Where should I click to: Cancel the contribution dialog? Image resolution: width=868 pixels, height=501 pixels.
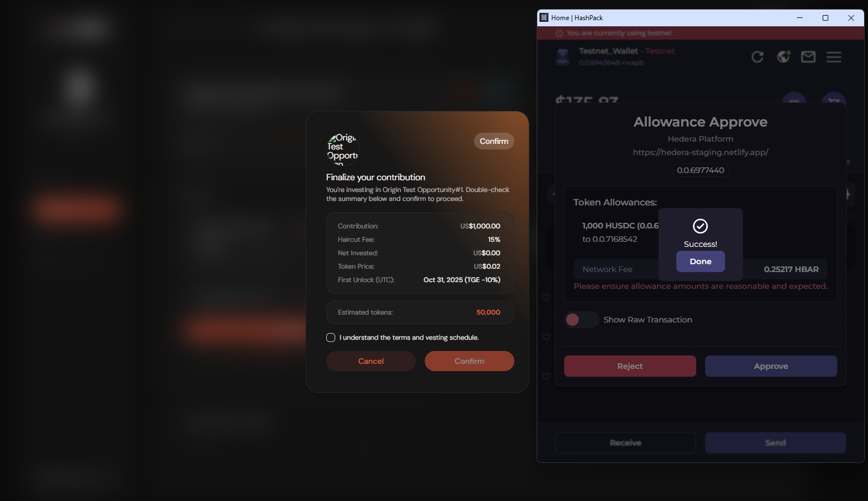[371, 361]
